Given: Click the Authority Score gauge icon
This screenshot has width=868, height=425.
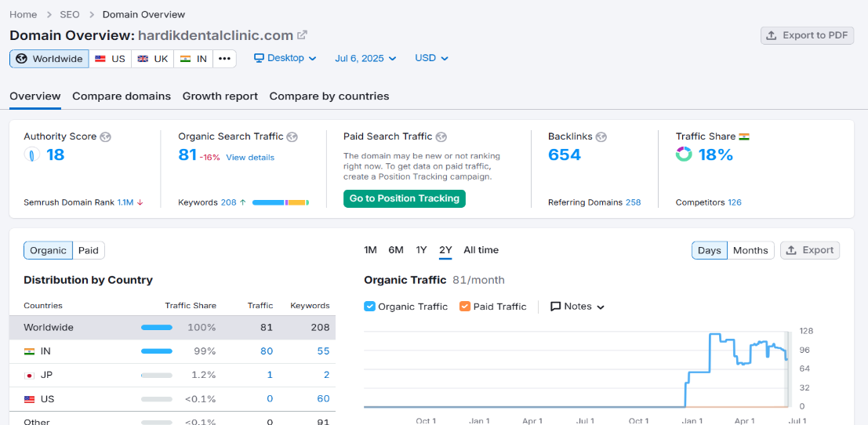Looking at the screenshot, I should pyautogui.click(x=32, y=154).
